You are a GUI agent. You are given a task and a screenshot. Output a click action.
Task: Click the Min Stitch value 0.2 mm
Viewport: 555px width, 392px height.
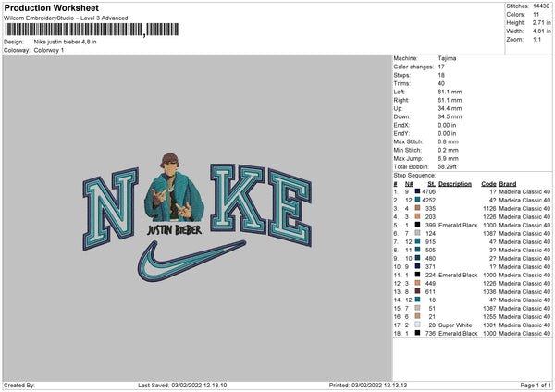(x=448, y=150)
